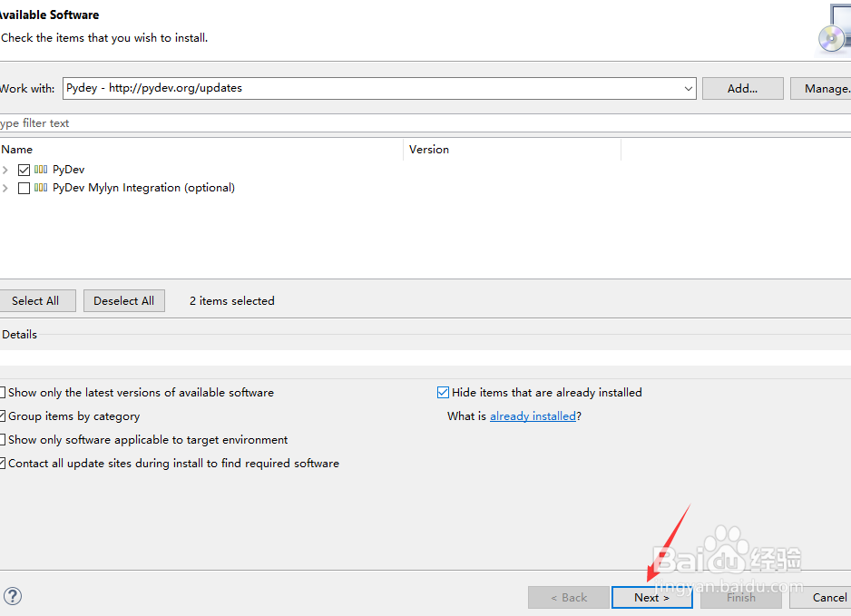Image resolution: width=851 pixels, height=616 pixels.
Task: Open the already installed link
Action: pyautogui.click(x=533, y=416)
